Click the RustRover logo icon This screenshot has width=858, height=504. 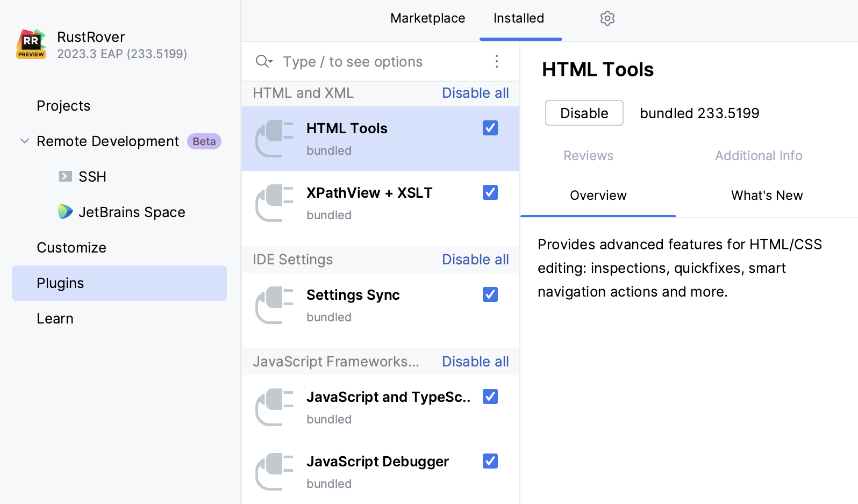[x=31, y=44]
